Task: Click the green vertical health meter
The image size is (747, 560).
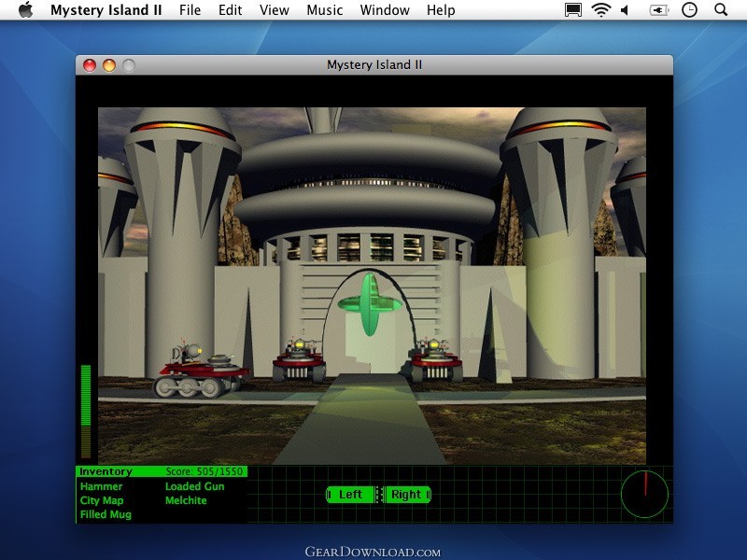Action: tap(86, 412)
